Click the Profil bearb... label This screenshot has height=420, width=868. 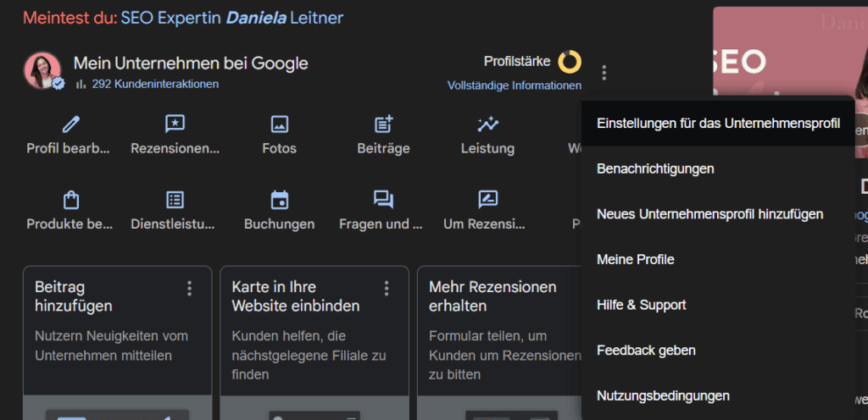click(69, 149)
